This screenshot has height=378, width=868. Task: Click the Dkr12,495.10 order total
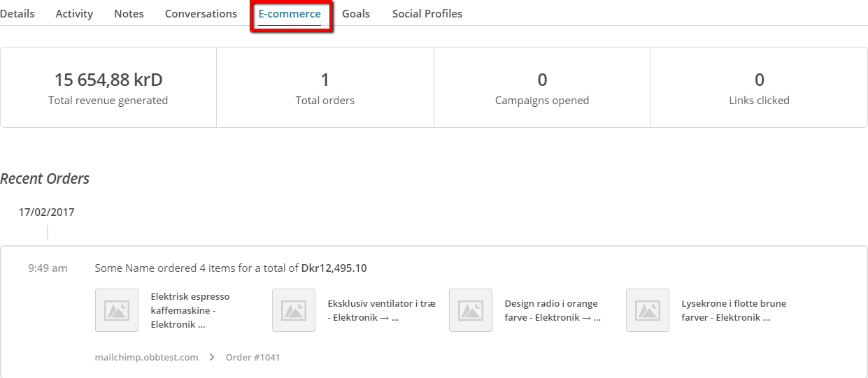(334, 268)
